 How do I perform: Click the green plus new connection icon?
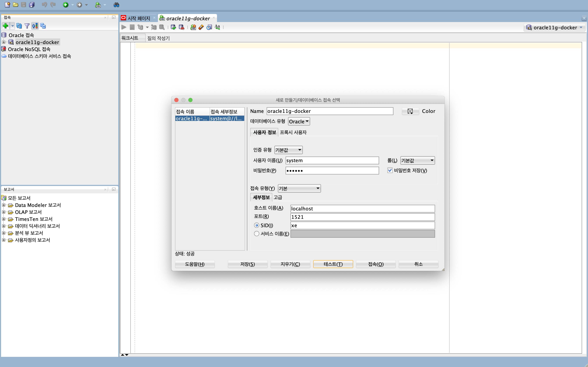tap(5, 26)
